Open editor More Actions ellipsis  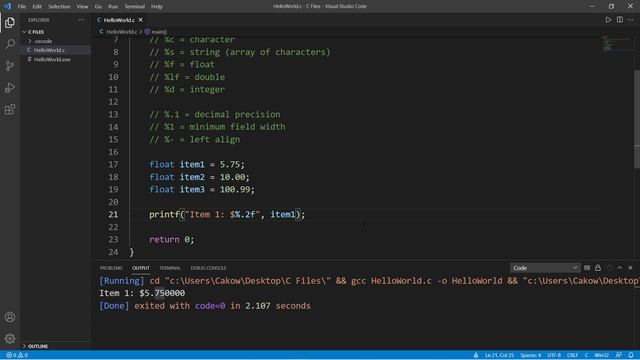[631, 20]
